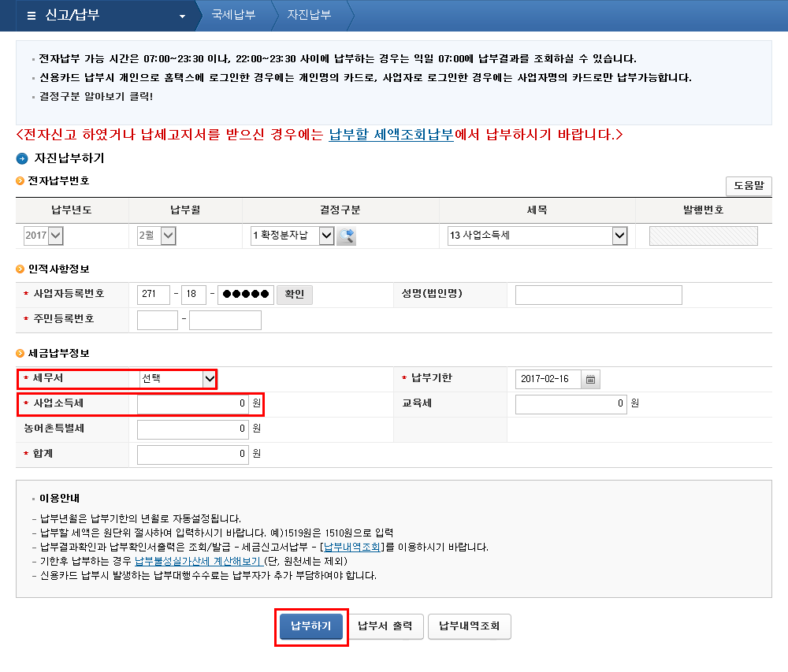
Task: Click the 확인 button next to 사업자등록번호
Action: point(295,295)
